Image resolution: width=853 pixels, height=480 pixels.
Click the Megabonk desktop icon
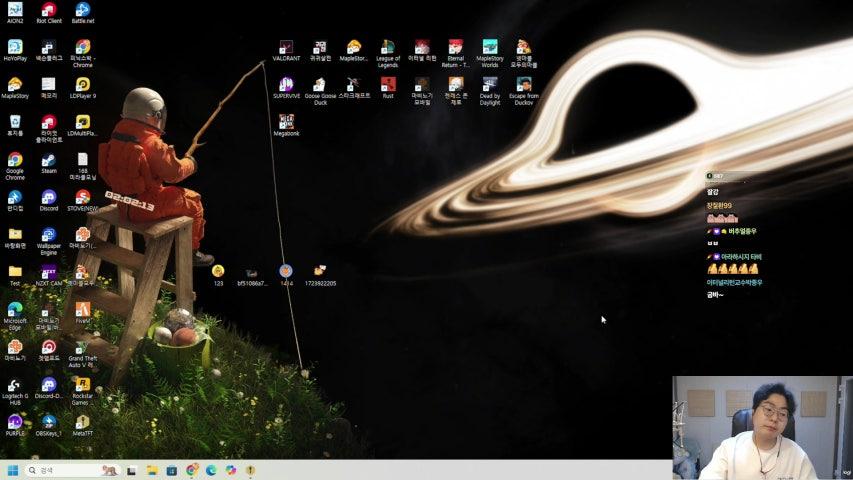point(286,122)
